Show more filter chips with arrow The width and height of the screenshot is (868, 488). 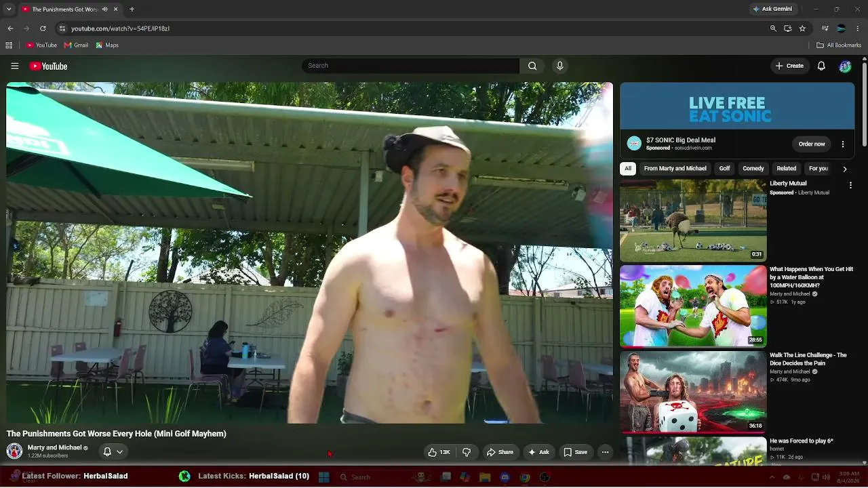(x=845, y=169)
